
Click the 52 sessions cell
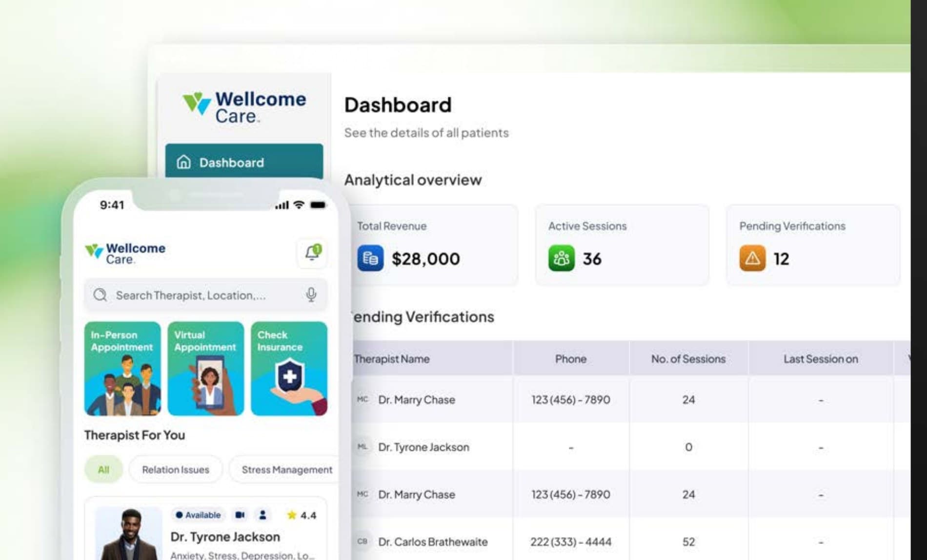[688, 541]
